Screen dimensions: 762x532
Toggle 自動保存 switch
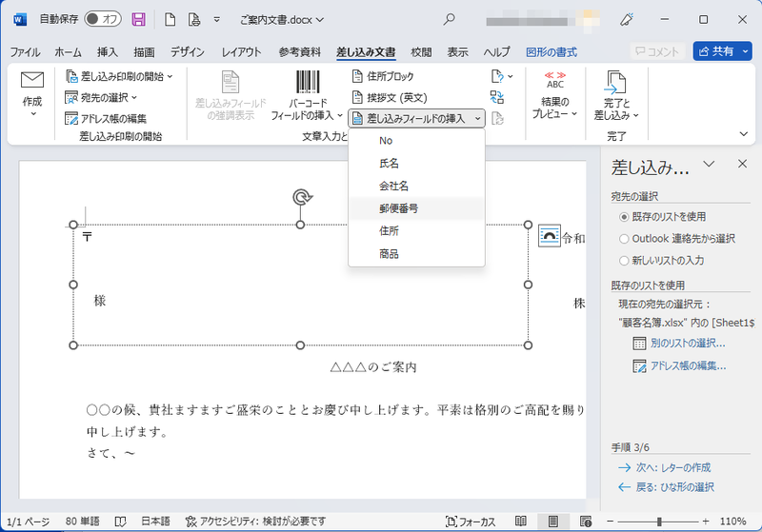click(103, 19)
